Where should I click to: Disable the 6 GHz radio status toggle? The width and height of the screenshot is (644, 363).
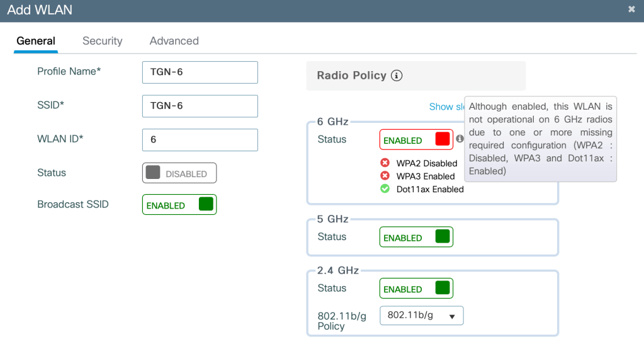(416, 140)
